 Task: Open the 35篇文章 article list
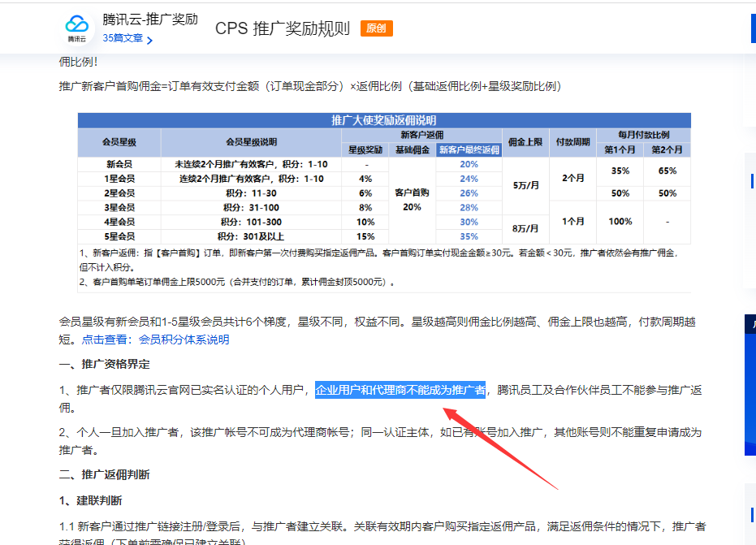point(123,37)
